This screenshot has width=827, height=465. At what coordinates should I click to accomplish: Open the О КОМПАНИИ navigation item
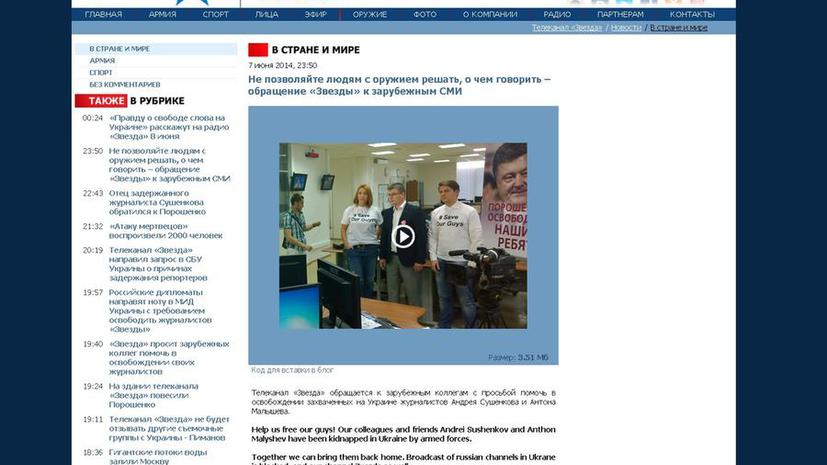pyautogui.click(x=490, y=15)
